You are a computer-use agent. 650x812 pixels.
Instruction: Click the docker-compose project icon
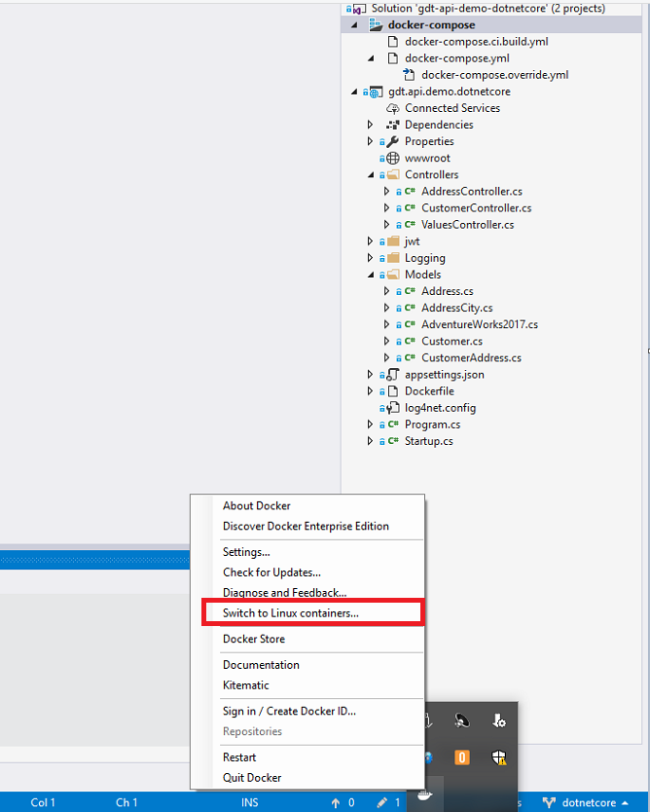(377, 24)
